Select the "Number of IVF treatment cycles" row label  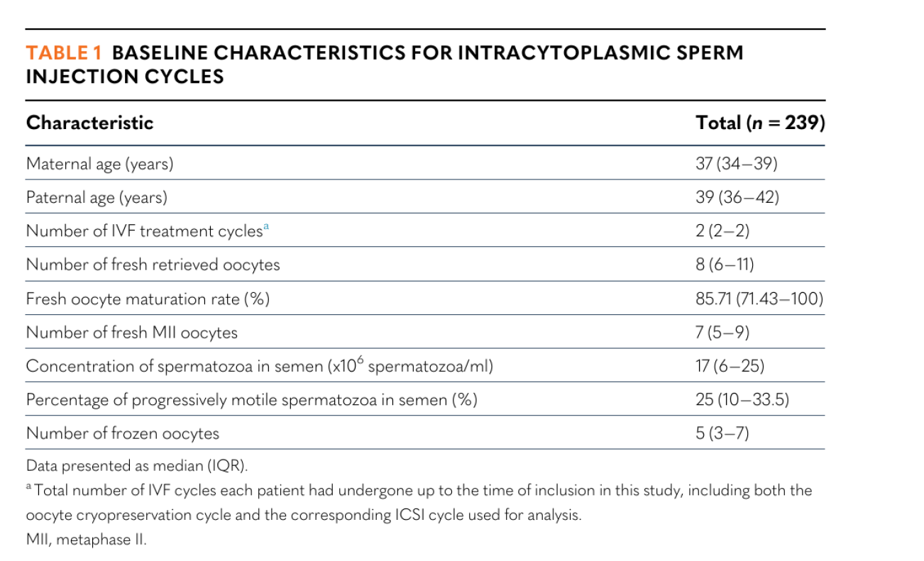pyautogui.click(x=144, y=231)
